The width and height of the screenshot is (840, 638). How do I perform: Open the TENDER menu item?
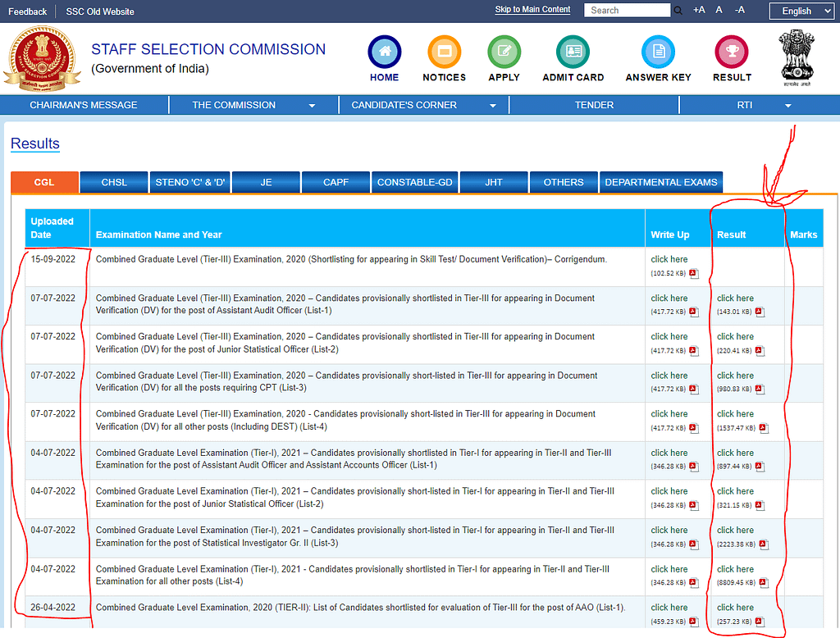coord(594,105)
